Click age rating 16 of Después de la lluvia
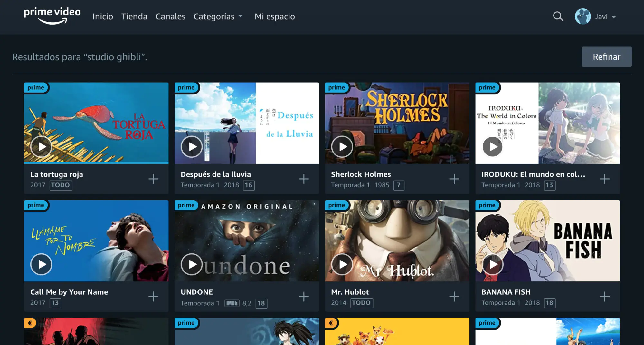Image resolution: width=644 pixels, height=345 pixels. (249, 185)
